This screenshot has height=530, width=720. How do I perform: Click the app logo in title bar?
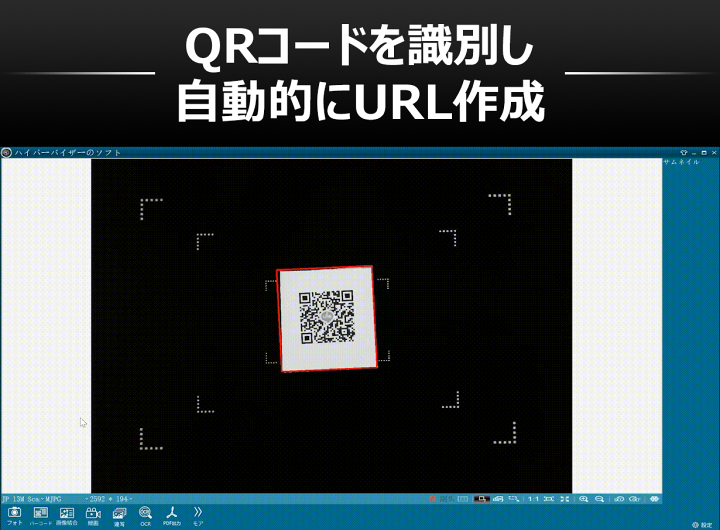pyautogui.click(x=6, y=152)
